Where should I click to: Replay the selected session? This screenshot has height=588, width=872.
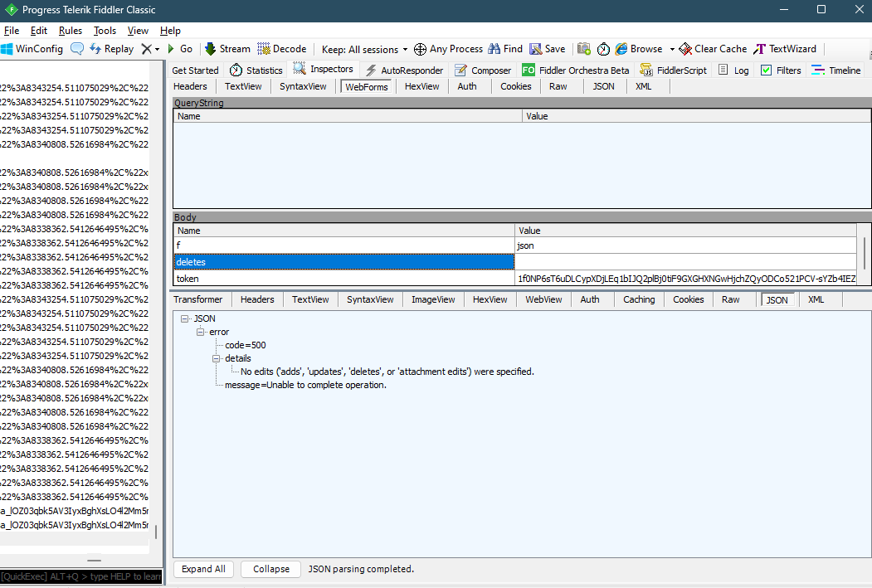point(111,48)
